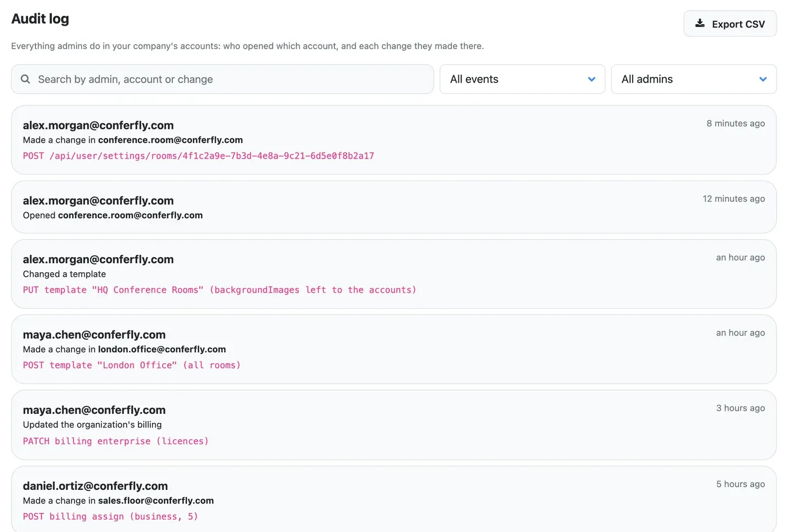Select the PATCH billing enterprise line
Image resolution: width=788 pixels, height=532 pixels.
click(116, 441)
